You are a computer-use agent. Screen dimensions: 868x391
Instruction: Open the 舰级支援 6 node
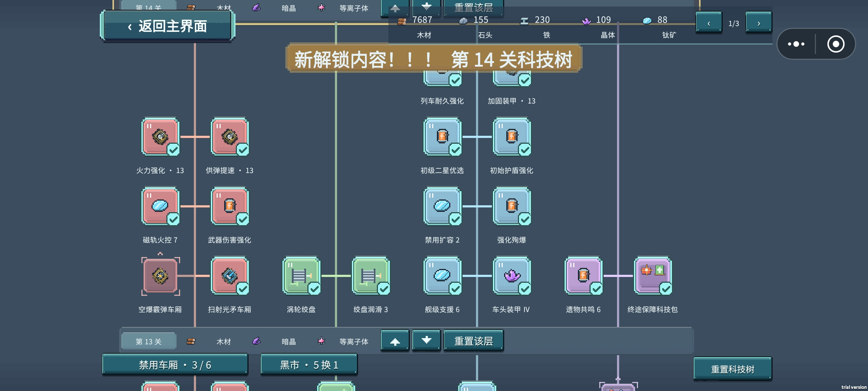[x=442, y=276]
